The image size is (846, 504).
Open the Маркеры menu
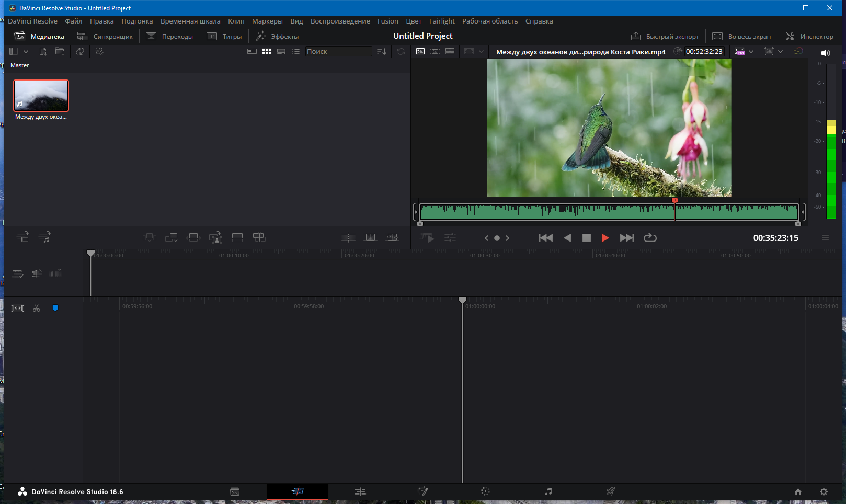click(x=267, y=21)
